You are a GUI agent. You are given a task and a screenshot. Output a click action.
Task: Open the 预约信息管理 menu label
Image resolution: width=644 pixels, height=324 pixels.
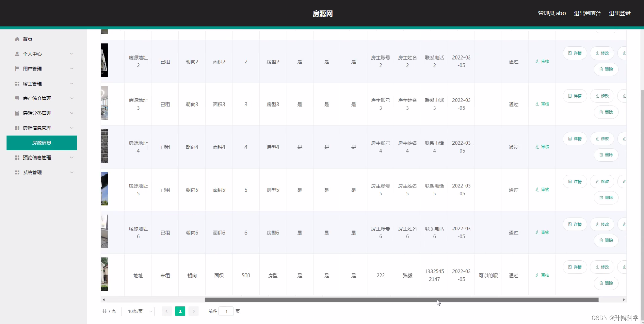coord(37,158)
